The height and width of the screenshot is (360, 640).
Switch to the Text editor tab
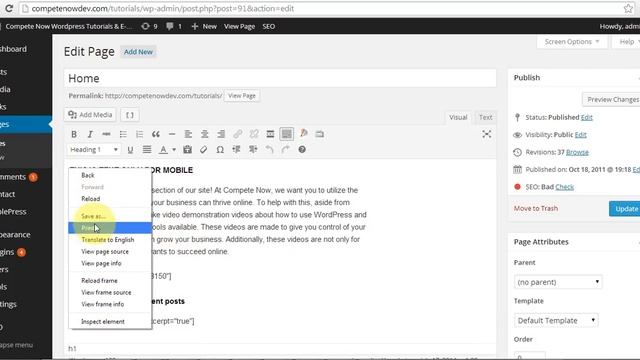(x=485, y=117)
